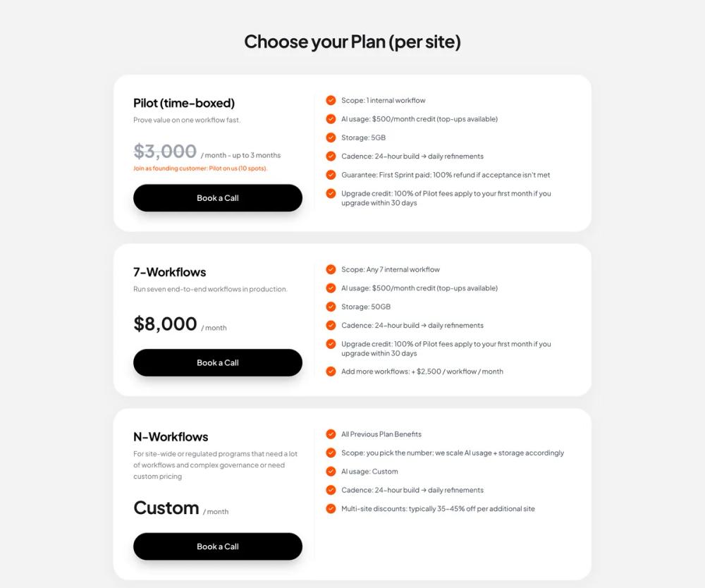Click the checkmark beside Multi-site discounts line
The width and height of the screenshot is (705, 588).
pyautogui.click(x=331, y=508)
